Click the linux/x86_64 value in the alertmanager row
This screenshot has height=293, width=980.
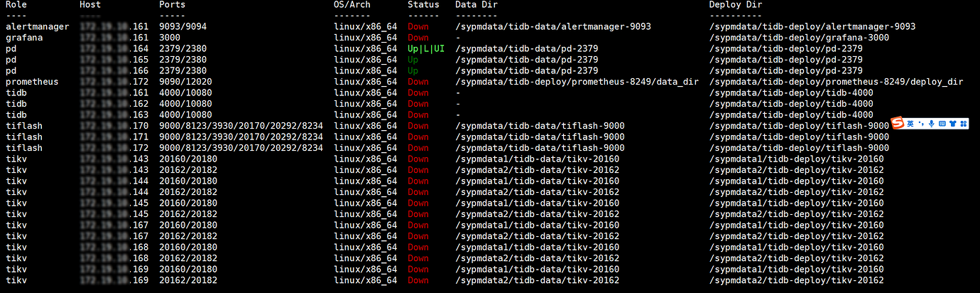pos(365,26)
